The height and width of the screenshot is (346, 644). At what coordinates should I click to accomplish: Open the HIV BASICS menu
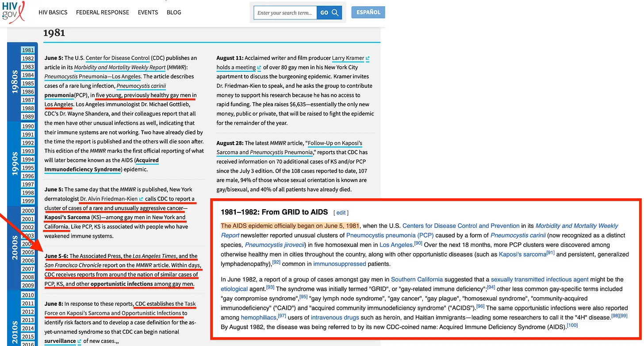(53, 12)
